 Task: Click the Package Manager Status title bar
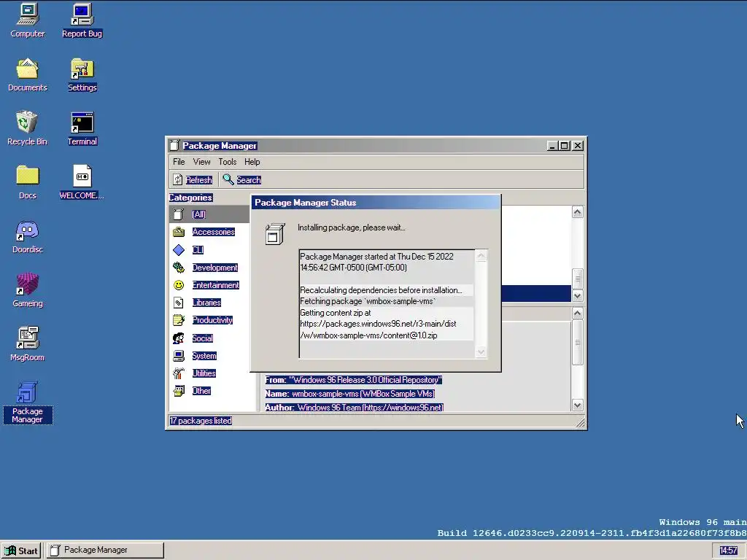[376, 203]
